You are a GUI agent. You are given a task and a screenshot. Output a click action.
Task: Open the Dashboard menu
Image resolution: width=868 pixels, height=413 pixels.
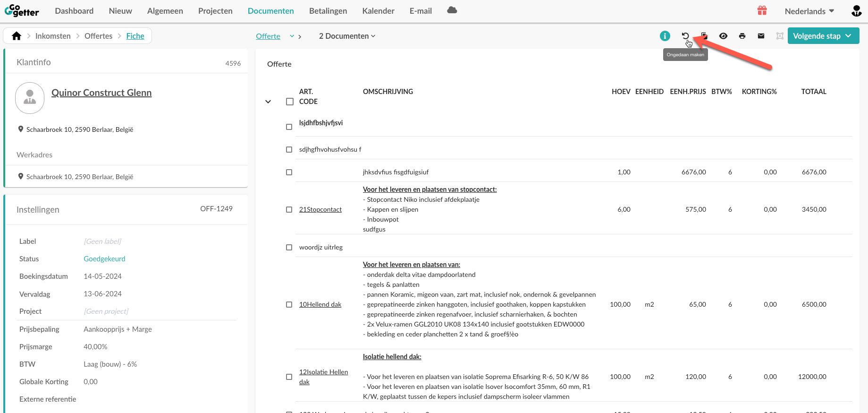coord(74,11)
